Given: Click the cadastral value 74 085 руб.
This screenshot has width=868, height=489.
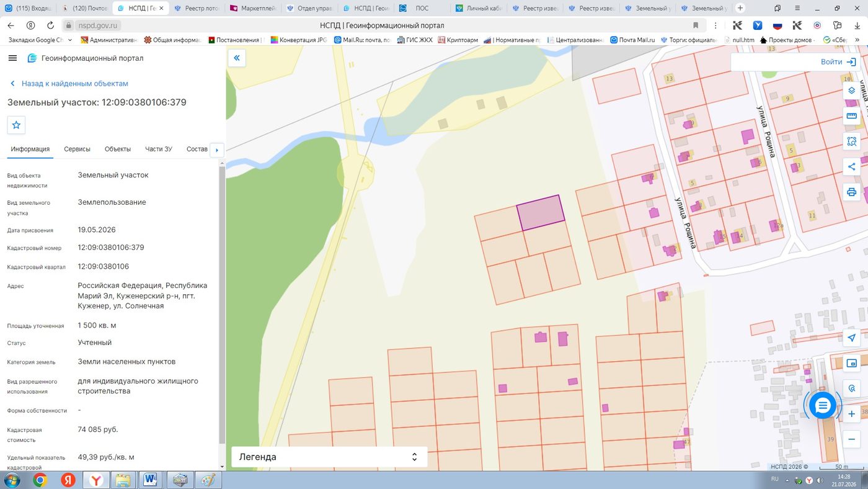Looking at the screenshot, I should 98,429.
